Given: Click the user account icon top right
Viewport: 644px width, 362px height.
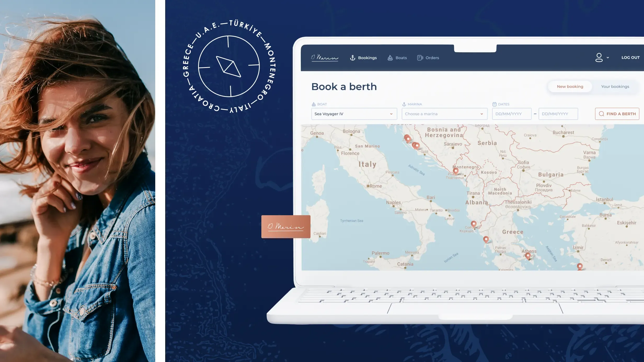Looking at the screenshot, I should pos(599,57).
